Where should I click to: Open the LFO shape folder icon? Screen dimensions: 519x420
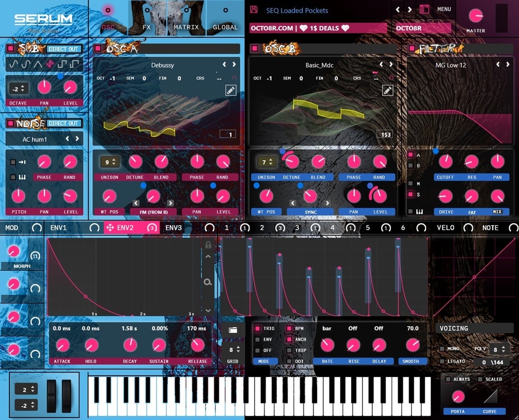tap(233, 330)
